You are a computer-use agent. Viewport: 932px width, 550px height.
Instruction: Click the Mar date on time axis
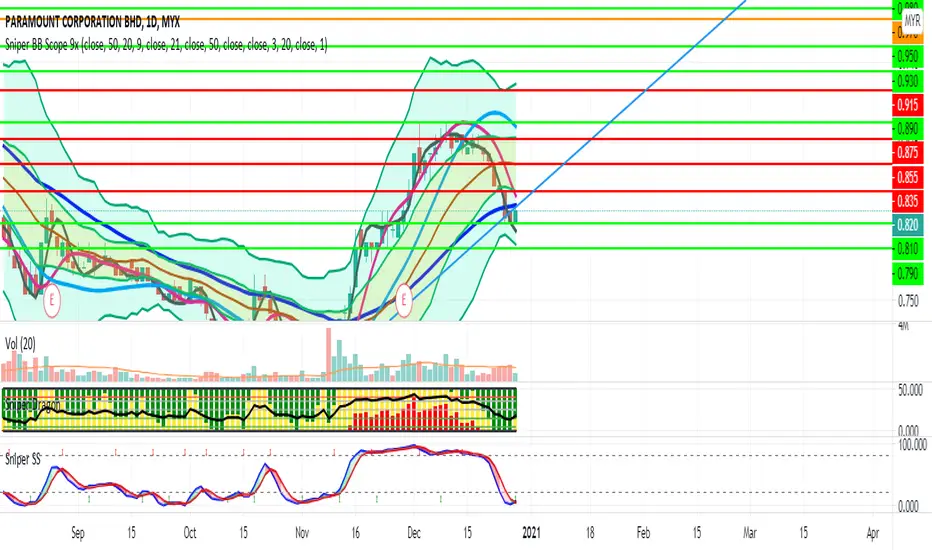coord(750,533)
